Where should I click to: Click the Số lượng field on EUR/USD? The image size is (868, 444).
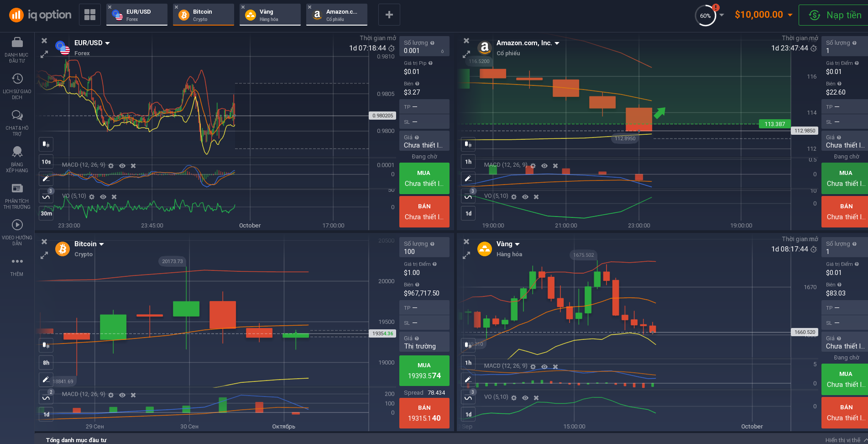coord(424,47)
